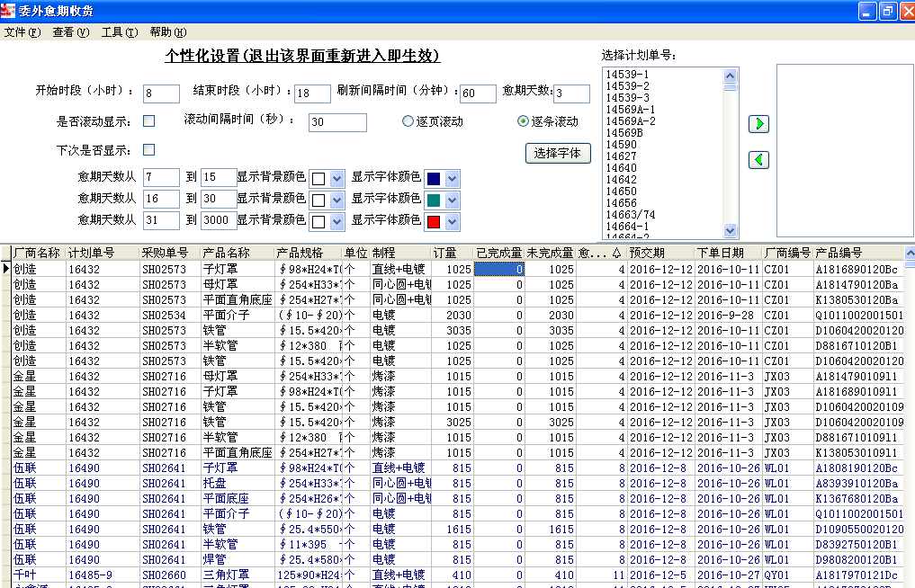Open background color dropdown for 16 to 30 days
The height and width of the screenshot is (588, 915).
(336, 200)
